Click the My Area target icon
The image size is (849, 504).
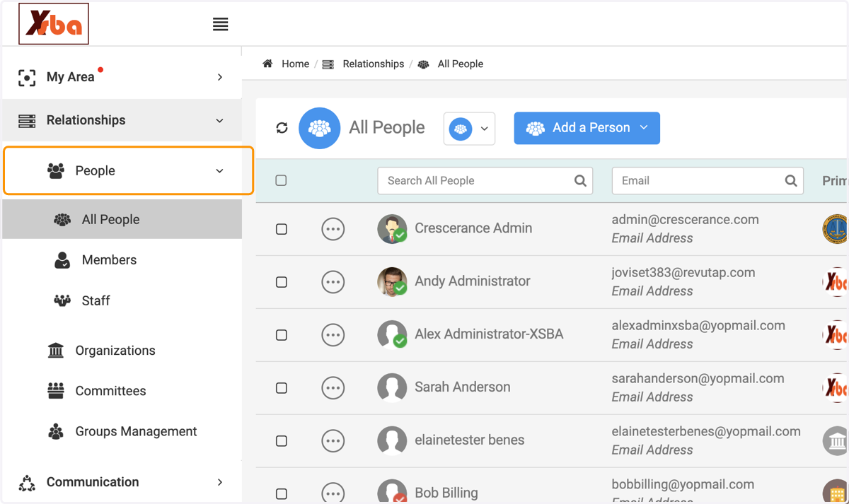(x=27, y=77)
